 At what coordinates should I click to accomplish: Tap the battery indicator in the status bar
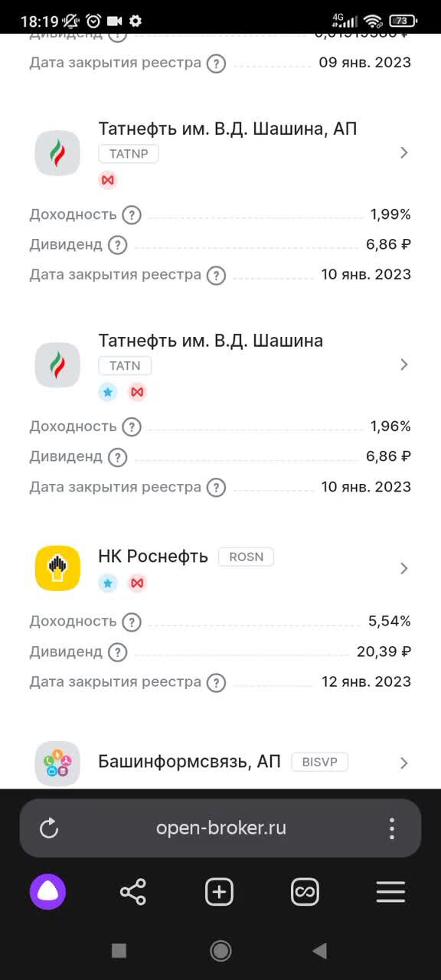[x=401, y=22]
